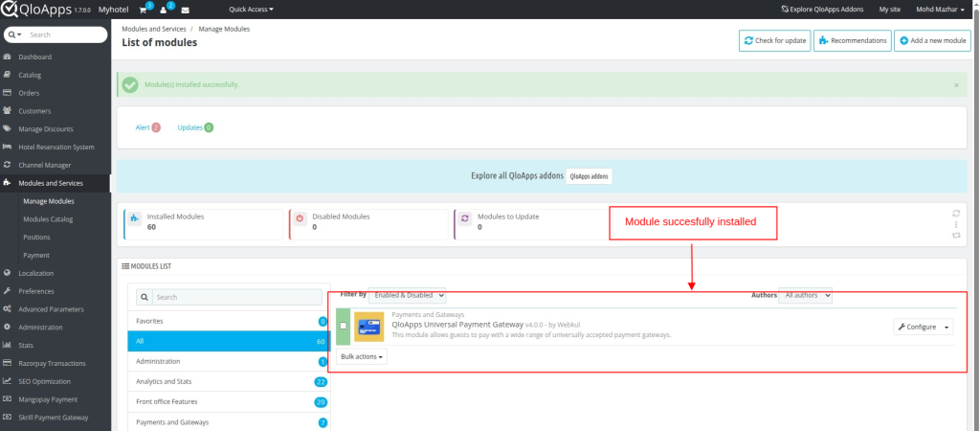The height and width of the screenshot is (431, 980).
Task: Click the shopping cart icon in top bar
Action: [x=144, y=10]
